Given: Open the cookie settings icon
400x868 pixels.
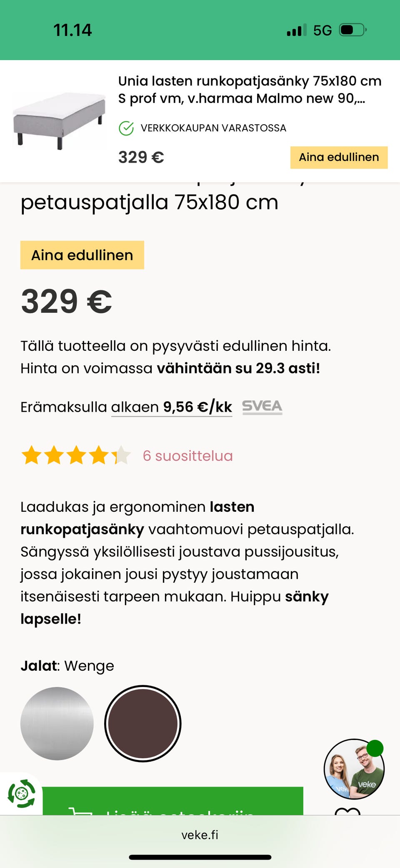Looking at the screenshot, I should pyautogui.click(x=22, y=793).
